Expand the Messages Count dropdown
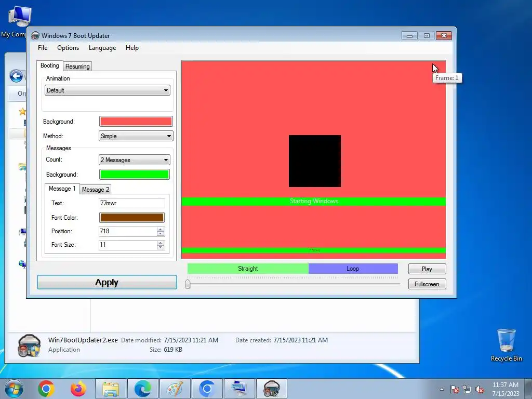Image resolution: width=532 pixels, height=399 pixels. pyautogui.click(x=135, y=160)
